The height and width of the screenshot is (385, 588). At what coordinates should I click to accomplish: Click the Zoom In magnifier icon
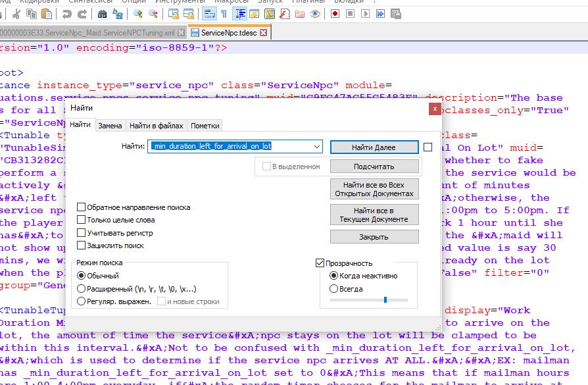[x=137, y=13]
